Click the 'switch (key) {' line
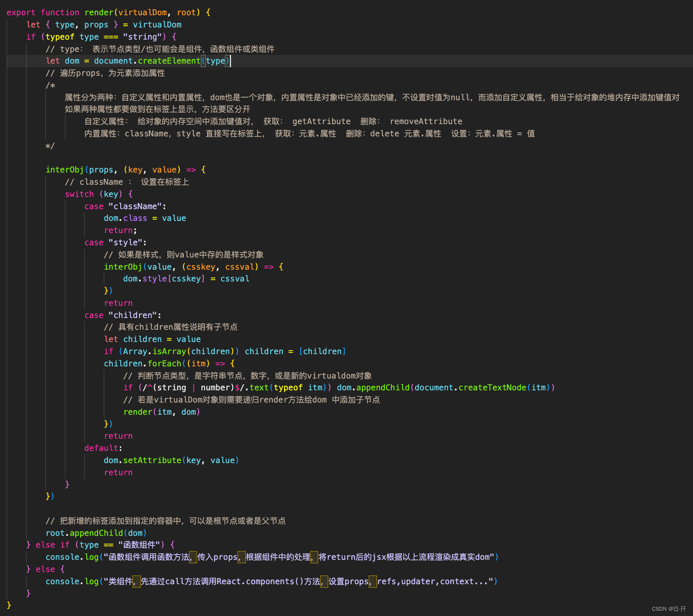 (x=99, y=194)
